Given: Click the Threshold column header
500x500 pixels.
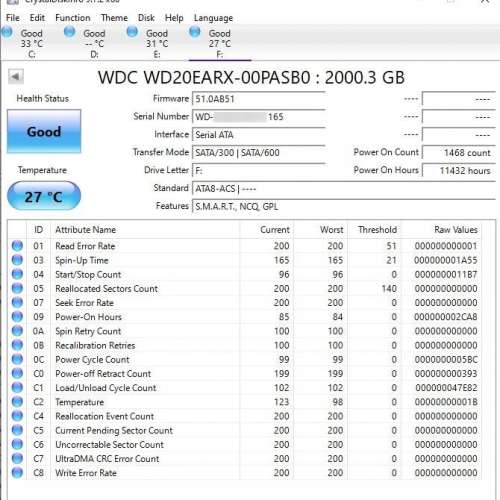Looking at the screenshot, I should [x=374, y=230].
